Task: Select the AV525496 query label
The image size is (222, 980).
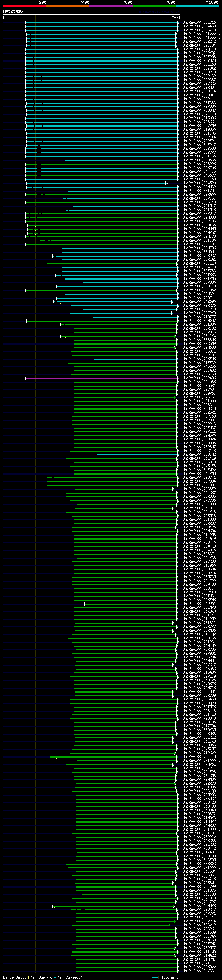Action: (x=13, y=11)
